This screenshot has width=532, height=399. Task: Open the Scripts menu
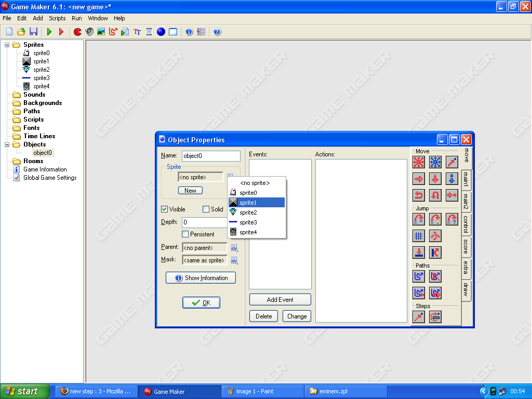[57, 18]
